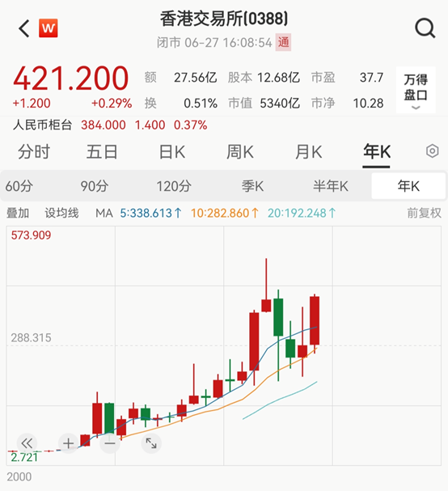Switch to 周K tab

[x=240, y=152]
